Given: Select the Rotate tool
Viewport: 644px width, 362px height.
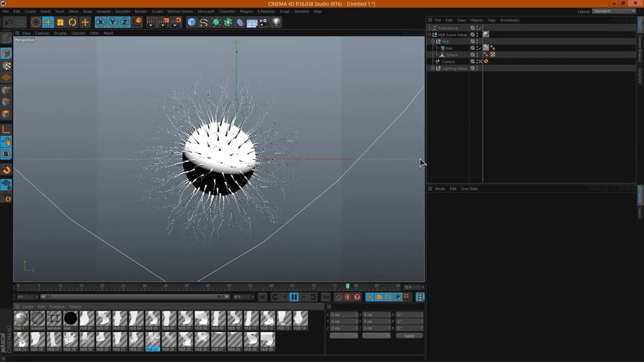Looking at the screenshot, I should [x=72, y=22].
